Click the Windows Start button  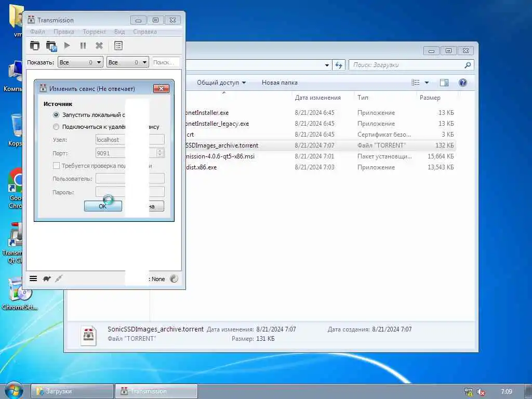(x=13, y=391)
